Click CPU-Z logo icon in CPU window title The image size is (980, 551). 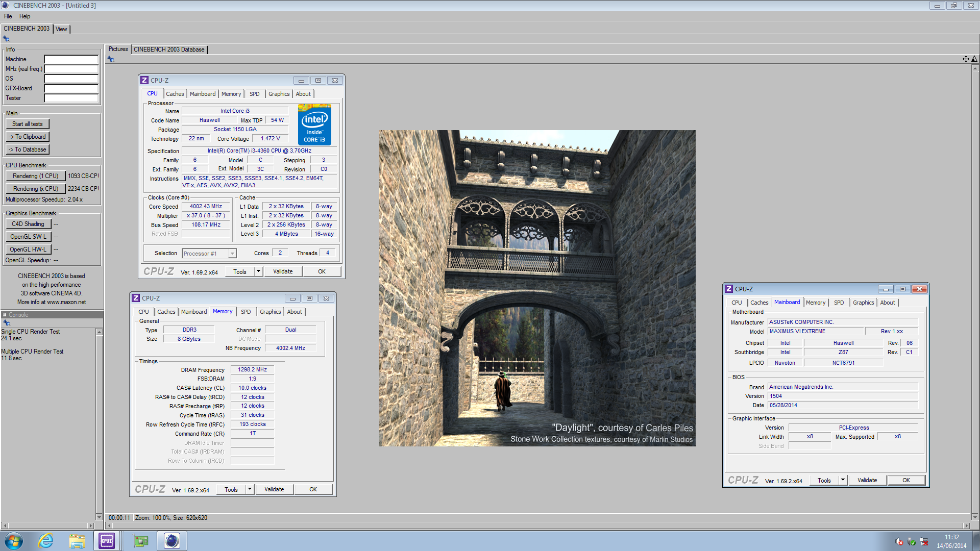144,80
